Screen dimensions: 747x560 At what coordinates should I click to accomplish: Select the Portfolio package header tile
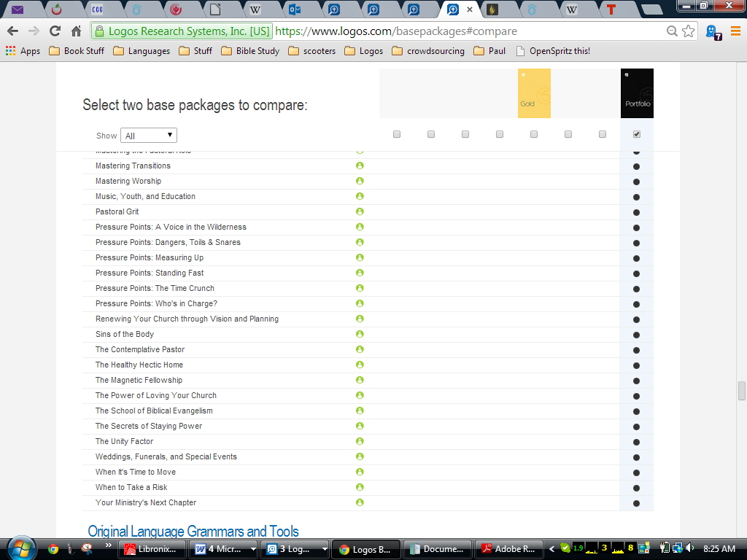click(x=637, y=93)
